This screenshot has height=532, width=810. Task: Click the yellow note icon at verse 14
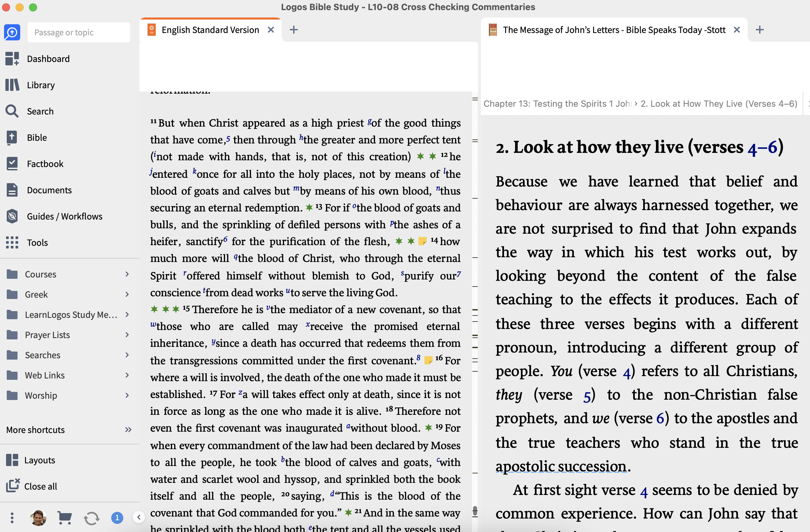click(422, 241)
